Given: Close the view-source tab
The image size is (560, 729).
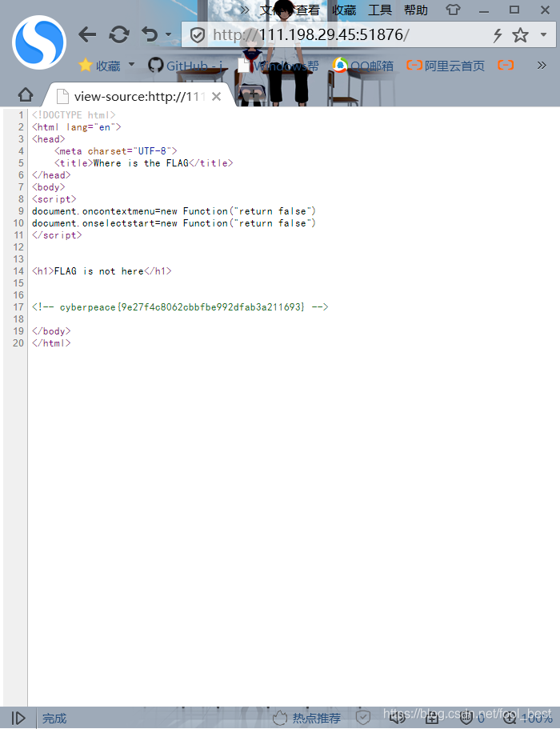Looking at the screenshot, I should tap(216, 96).
